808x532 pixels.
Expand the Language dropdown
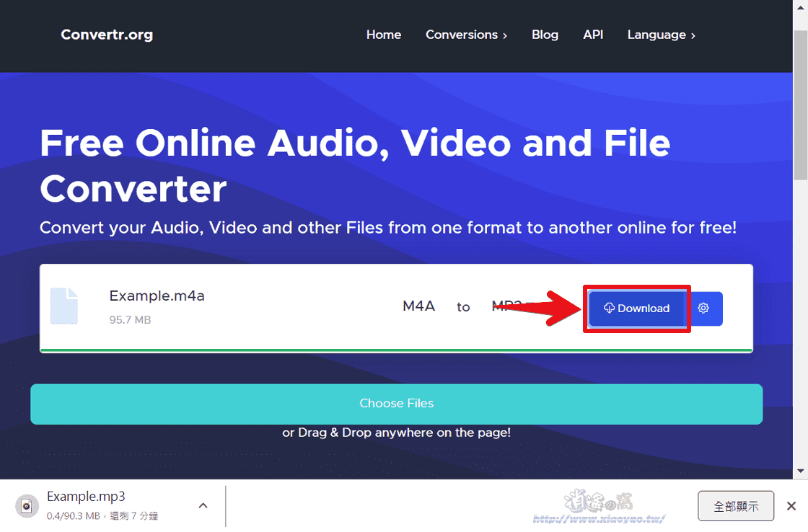pos(660,35)
